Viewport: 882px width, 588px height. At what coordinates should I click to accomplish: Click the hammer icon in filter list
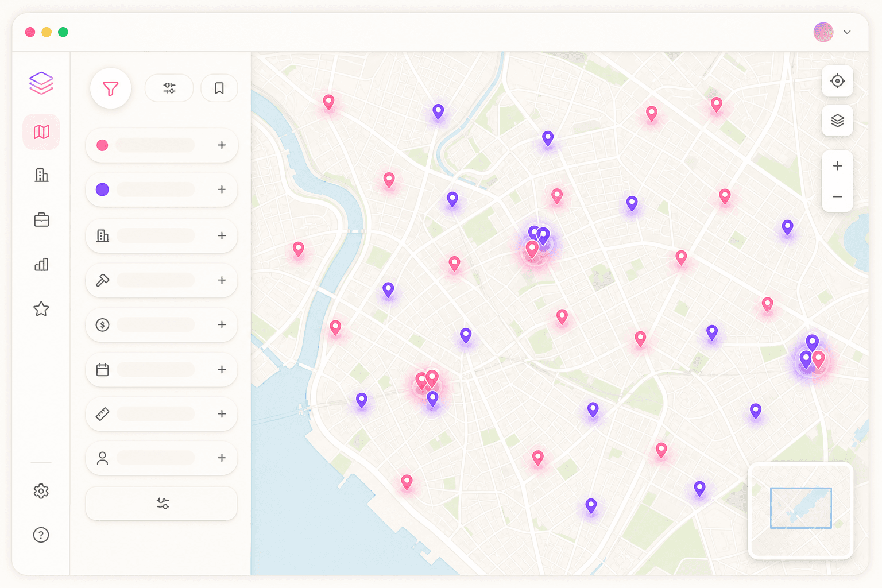click(x=103, y=280)
